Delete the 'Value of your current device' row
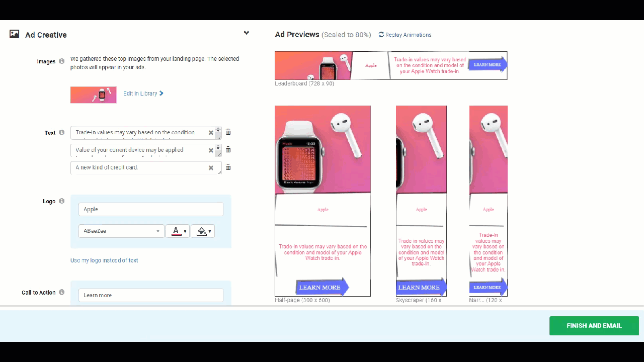The height and width of the screenshot is (362, 644). point(228,149)
